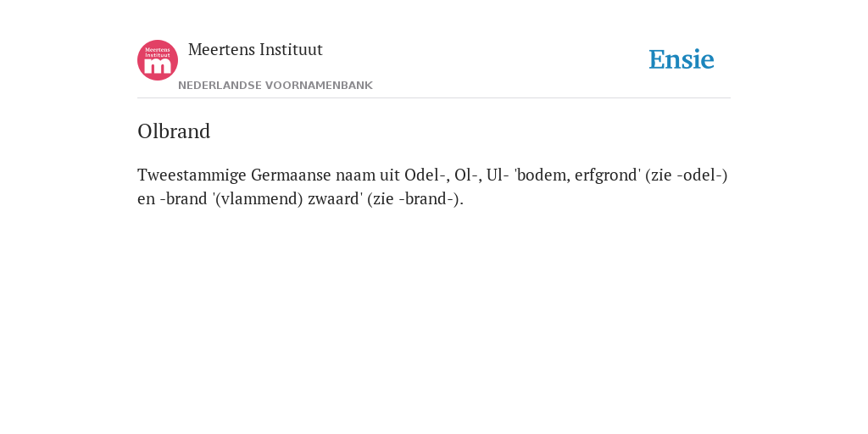Screen dimensions: 868x434
Task: Click the word 'erfgrond' in the definition
Action: 607,175
